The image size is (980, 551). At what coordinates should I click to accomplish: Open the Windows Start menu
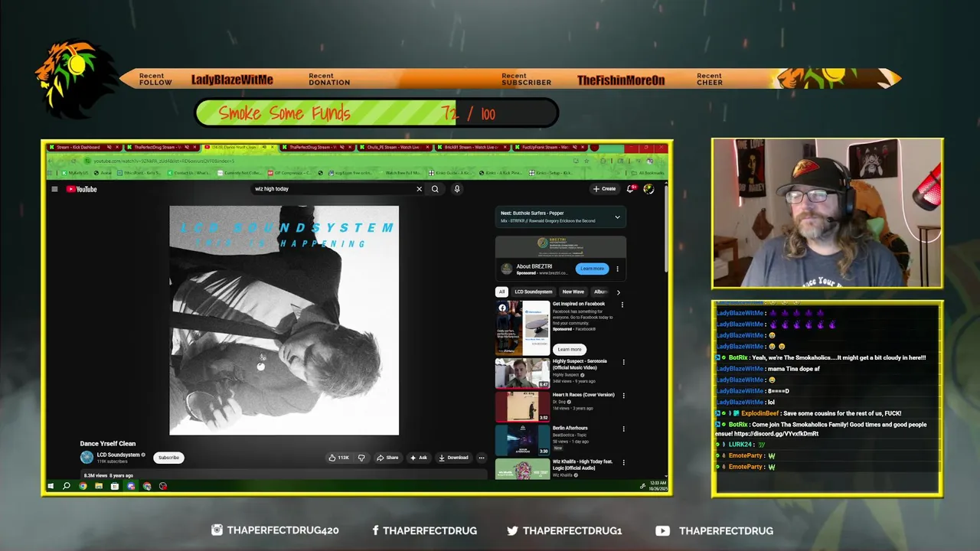pos(51,486)
